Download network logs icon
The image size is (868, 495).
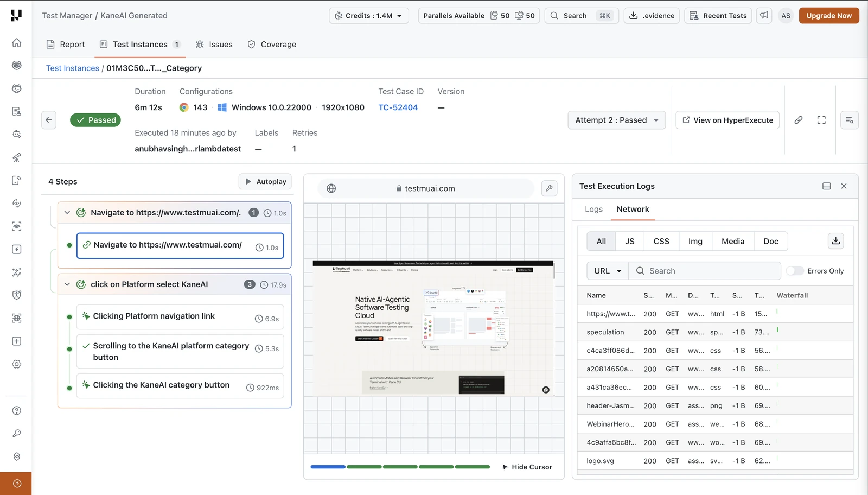click(x=835, y=241)
